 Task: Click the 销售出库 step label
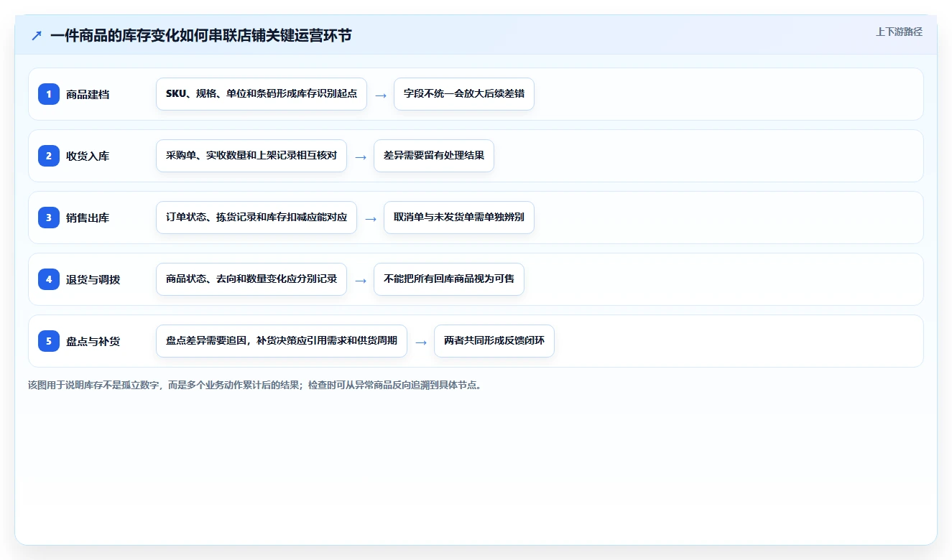click(88, 218)
